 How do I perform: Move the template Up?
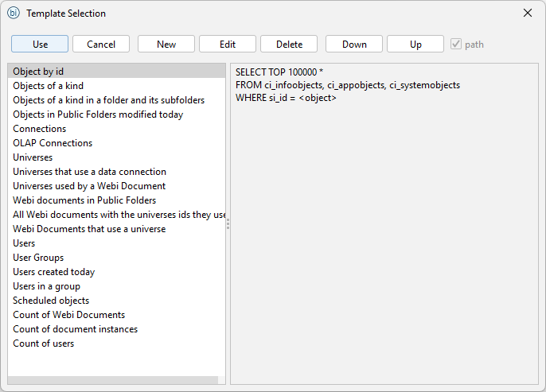[x=415, y=45]
